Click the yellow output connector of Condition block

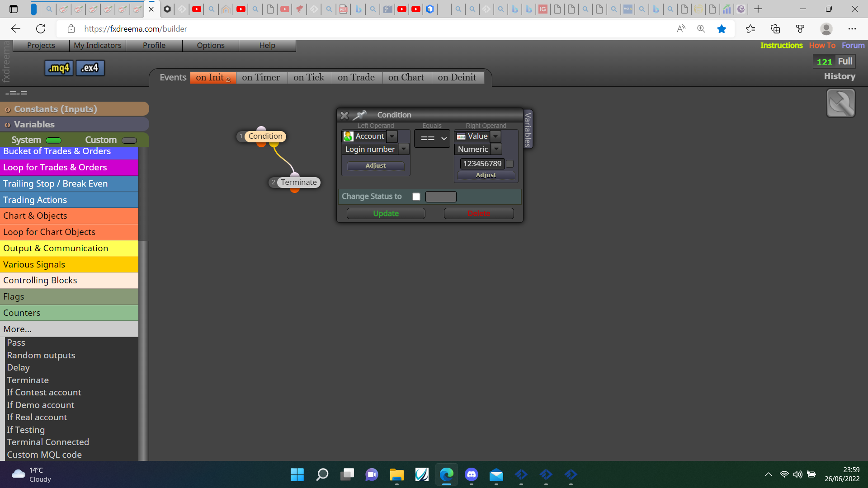274,145
